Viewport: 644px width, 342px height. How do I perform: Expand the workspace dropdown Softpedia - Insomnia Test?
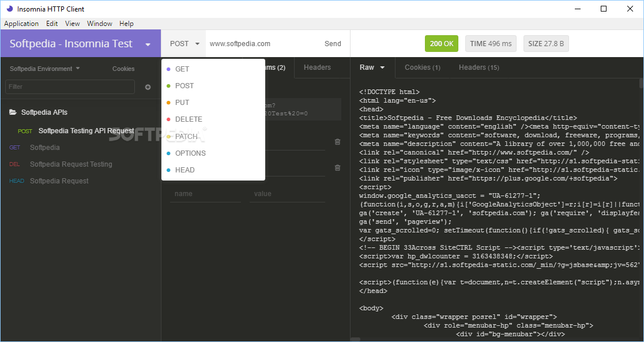[81, 44]
